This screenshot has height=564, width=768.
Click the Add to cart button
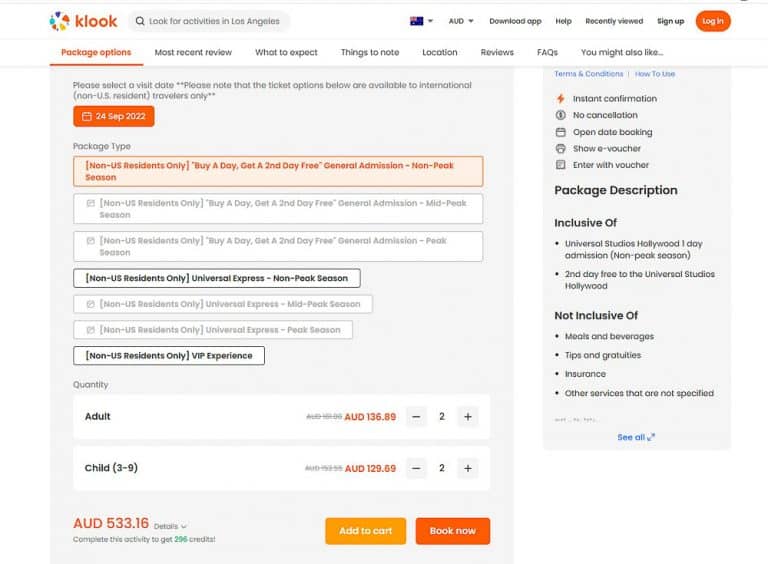pos(365,531)
